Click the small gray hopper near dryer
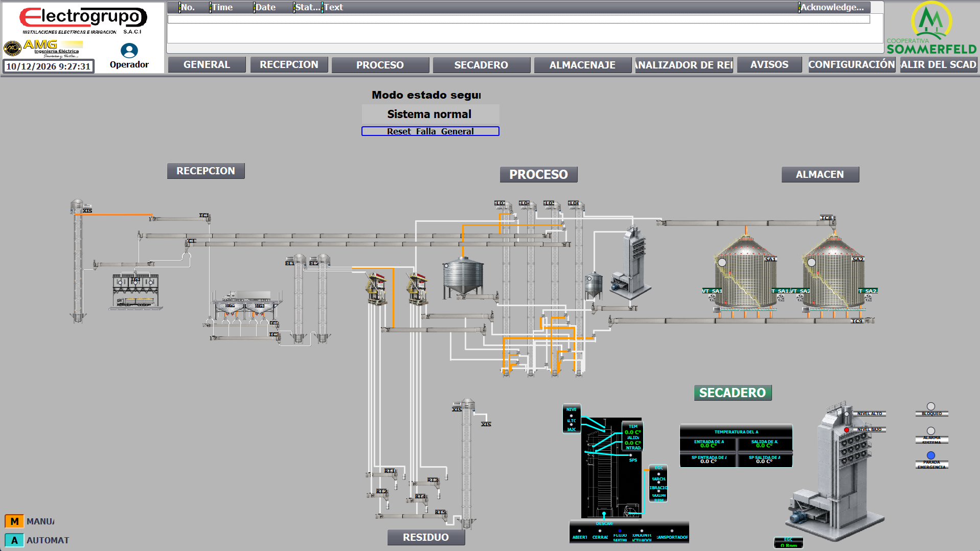Viewport: 980px width, 551px height. pos(594,285)
